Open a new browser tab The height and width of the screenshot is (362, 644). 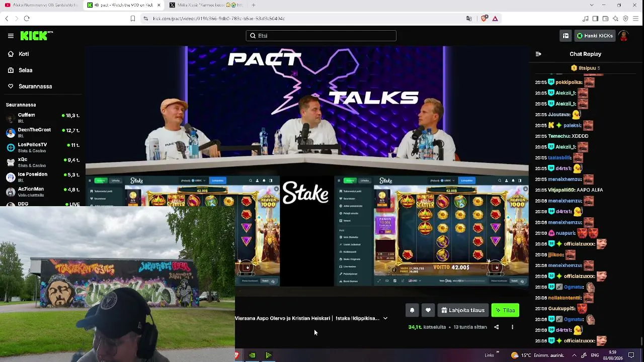[x=254, y=5]
